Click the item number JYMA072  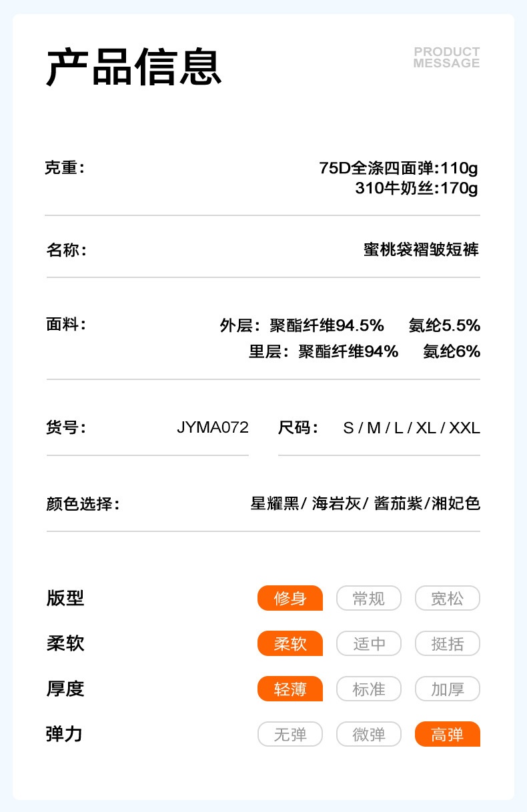pyautogui.click(x=213, y=427)
